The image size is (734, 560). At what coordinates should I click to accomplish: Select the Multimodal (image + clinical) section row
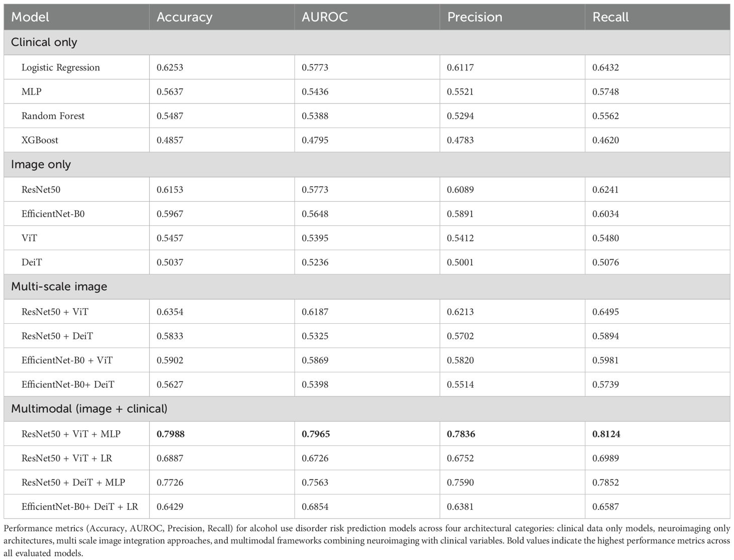tap(89, 409)
